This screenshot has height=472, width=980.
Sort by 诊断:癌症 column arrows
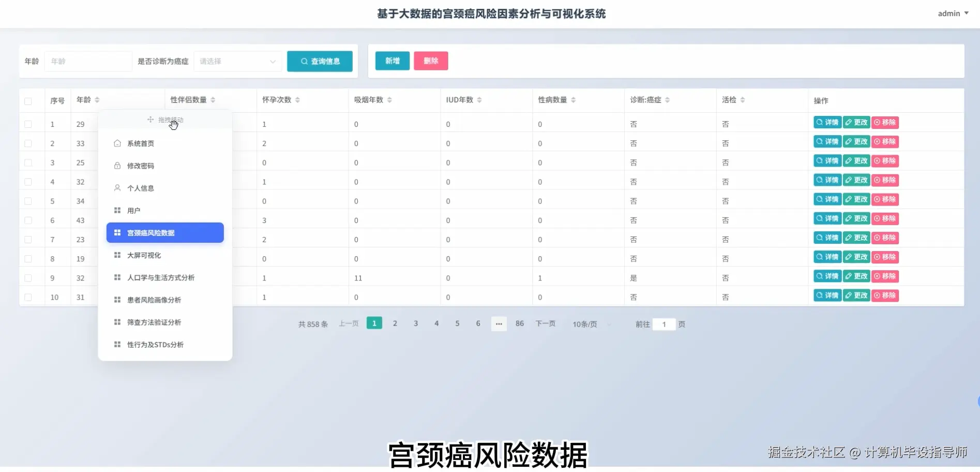point(668,100)
